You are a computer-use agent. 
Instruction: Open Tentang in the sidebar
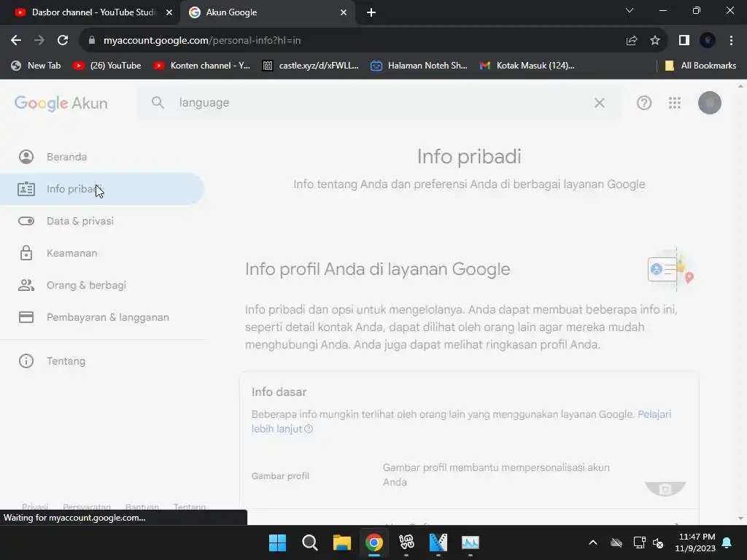tap(102, 361)
